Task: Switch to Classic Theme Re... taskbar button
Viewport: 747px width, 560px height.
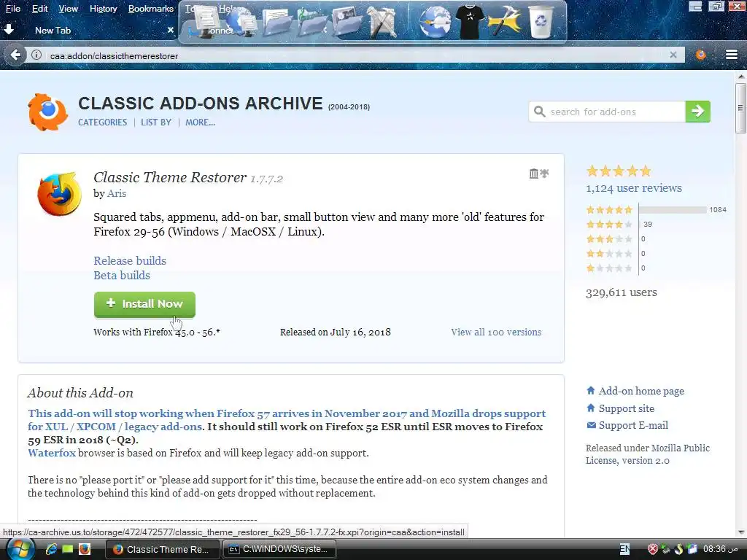Action: [162, 549]
